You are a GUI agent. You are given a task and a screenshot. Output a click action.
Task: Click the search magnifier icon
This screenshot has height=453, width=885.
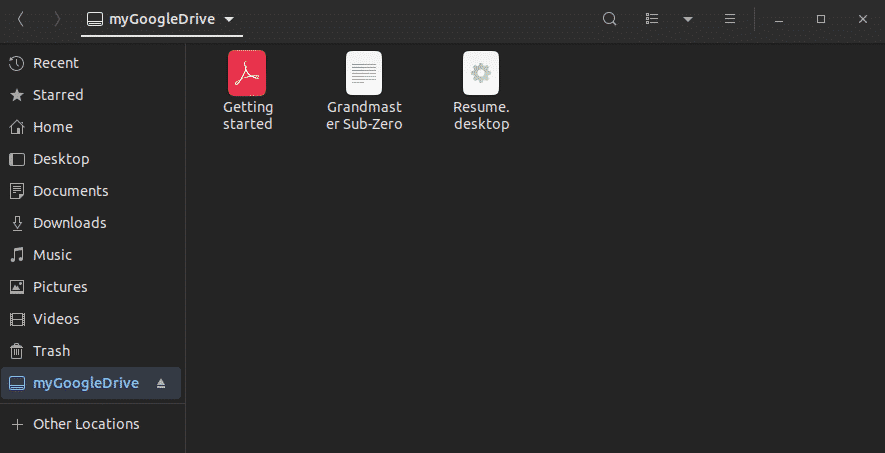(x=610, y=19)
